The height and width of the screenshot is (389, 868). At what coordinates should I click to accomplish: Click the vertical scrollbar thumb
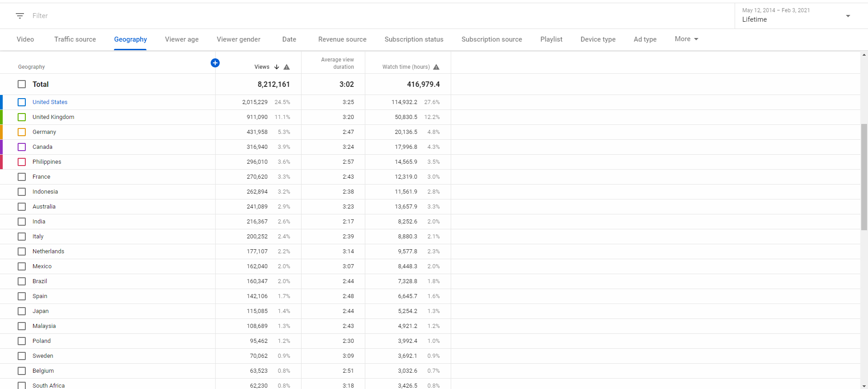click(x=864, y=176)
